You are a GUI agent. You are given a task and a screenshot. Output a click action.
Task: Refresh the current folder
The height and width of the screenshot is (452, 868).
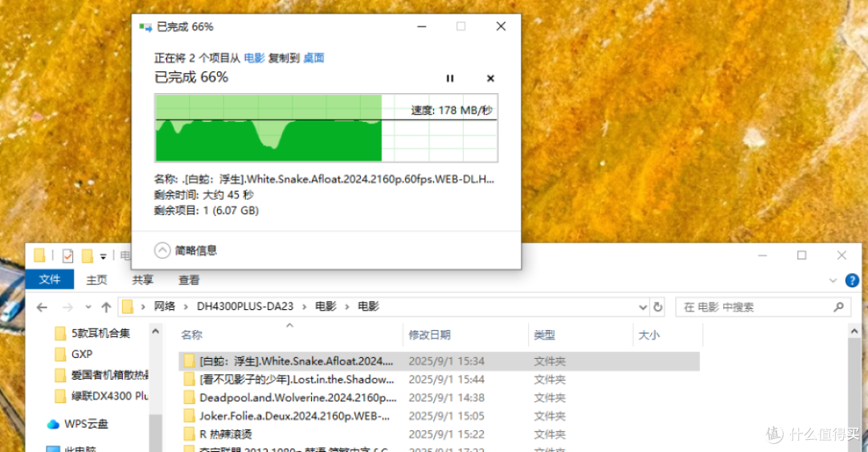coord(657,307)
